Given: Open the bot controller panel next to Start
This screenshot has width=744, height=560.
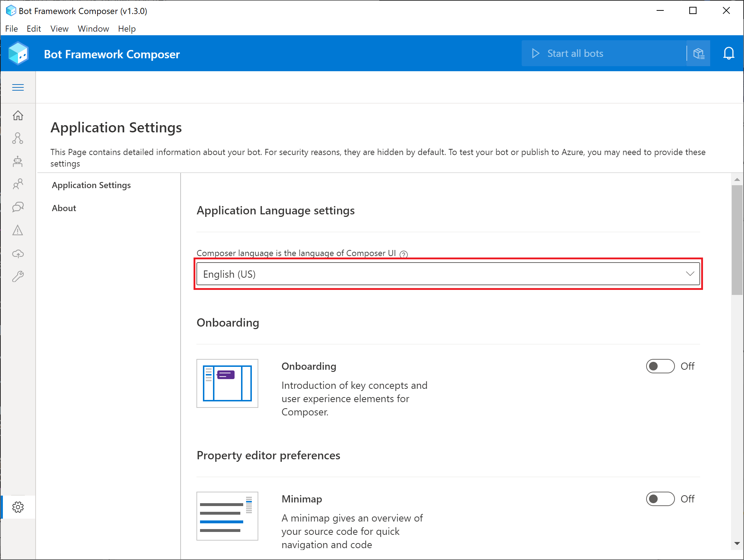Looking at the screenshot, I should (x=698, y=54).
